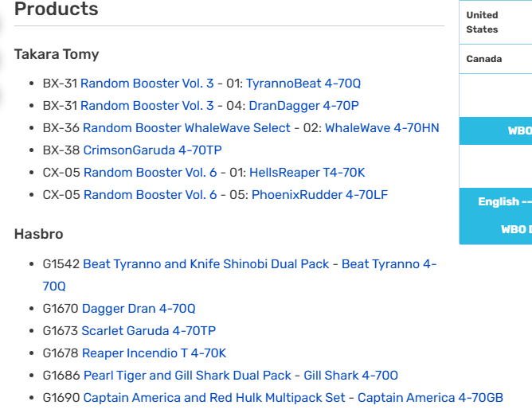Open Random Booster Vol. 3 beside TyrannoBeat
The height and width of the screenshot is (417, 532).
[147, 84]
